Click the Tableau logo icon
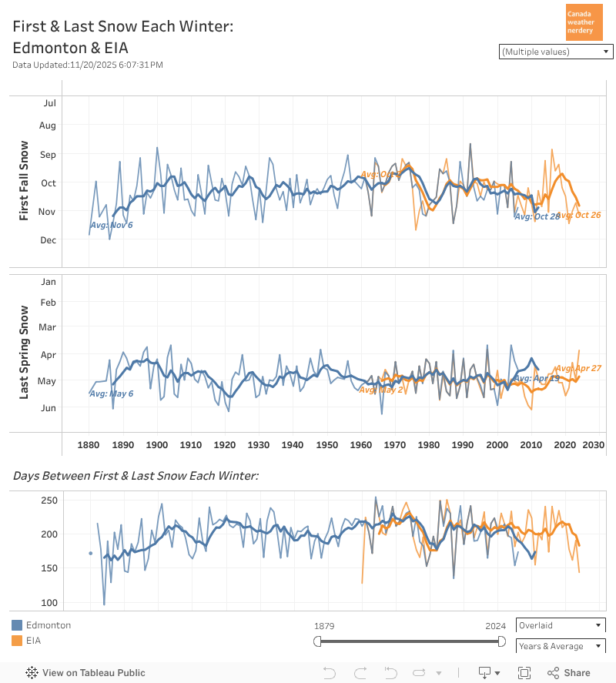 point(32,672)
